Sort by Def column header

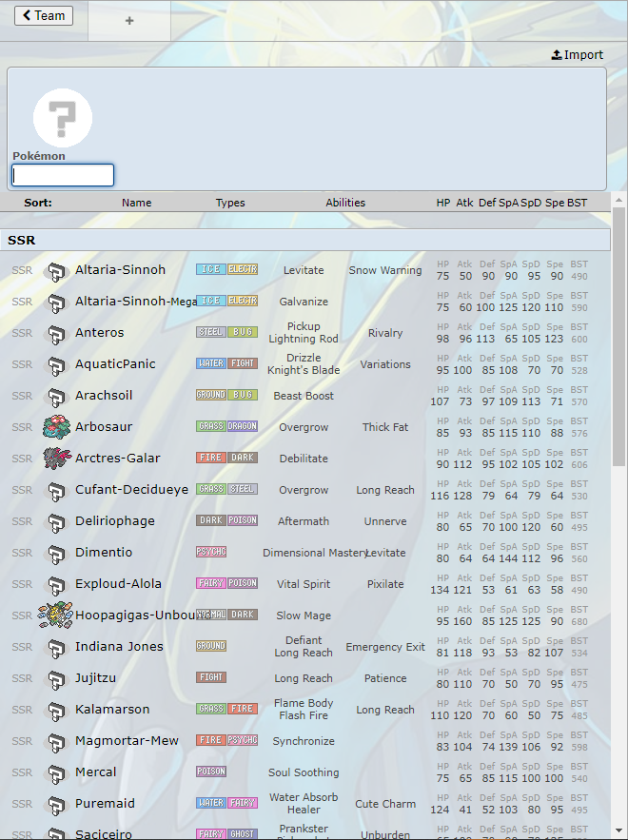pos(487,203)
